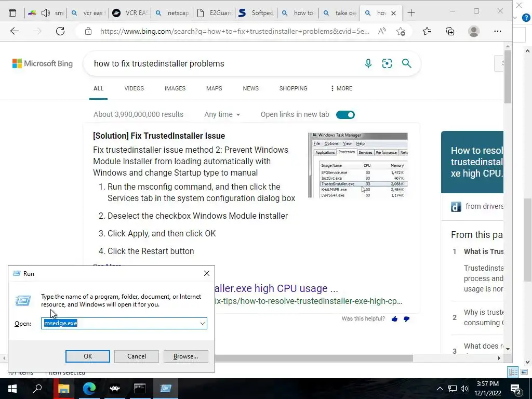Viewport: 532px width, 399px height.
Task: Show hidden system tray icons
Action: click(x=440, y=389)
